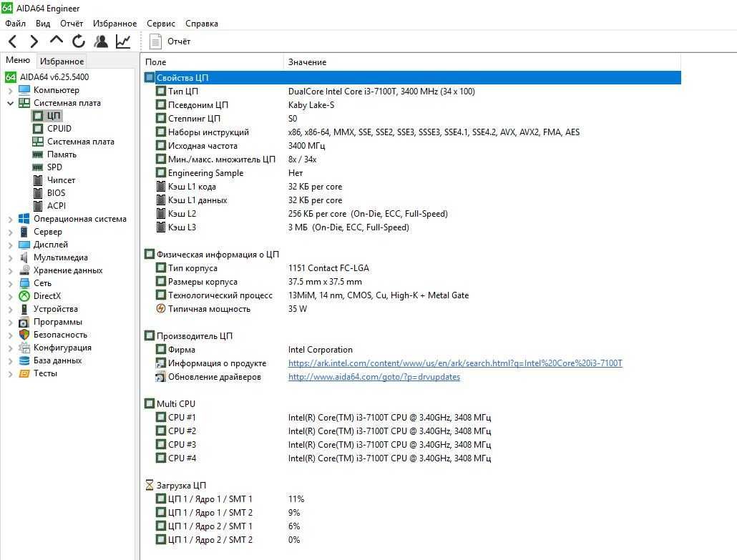
Task: Select the Engineering Sample row
Action: click(x=412, y=173)
